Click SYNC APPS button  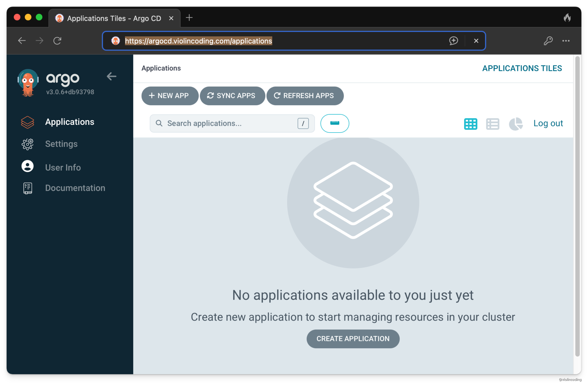click(232, 96)
